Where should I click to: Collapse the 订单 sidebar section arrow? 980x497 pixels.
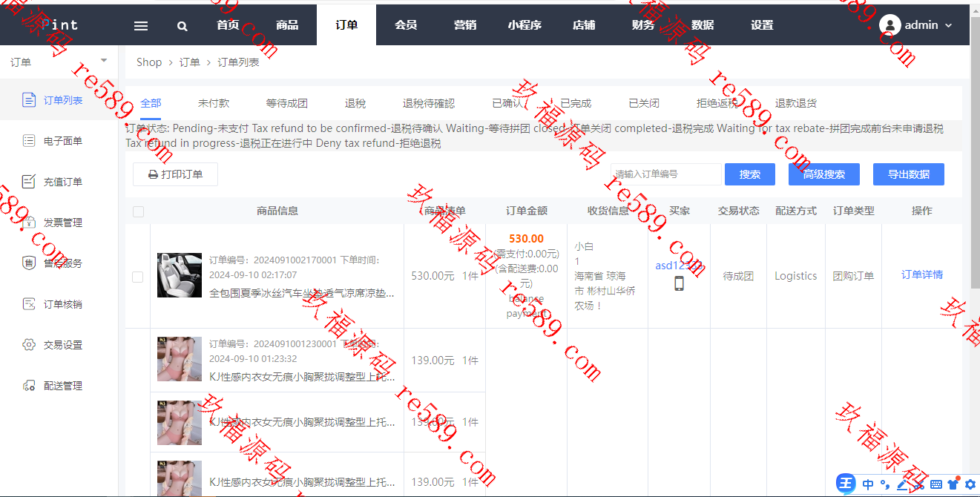click(104, 61)
